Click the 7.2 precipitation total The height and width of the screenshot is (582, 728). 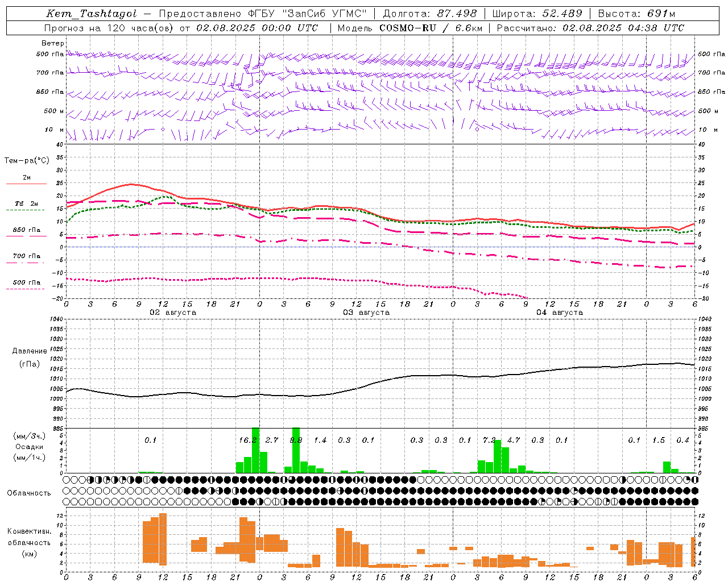(x=489, y=440)
